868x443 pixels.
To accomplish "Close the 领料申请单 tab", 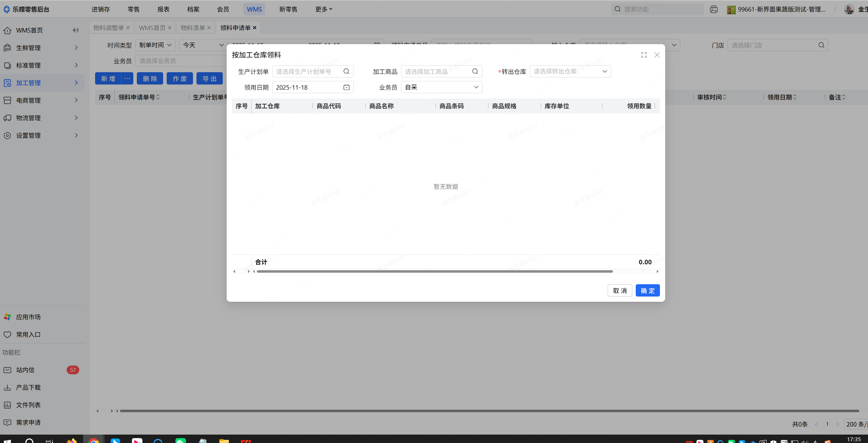I will click(255, 28).
